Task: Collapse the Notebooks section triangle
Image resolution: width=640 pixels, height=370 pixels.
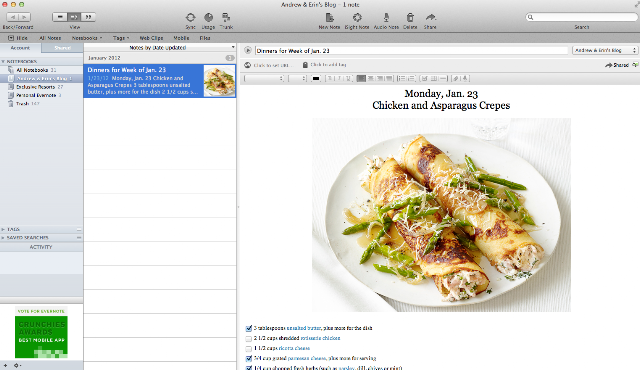Action: 3,62
